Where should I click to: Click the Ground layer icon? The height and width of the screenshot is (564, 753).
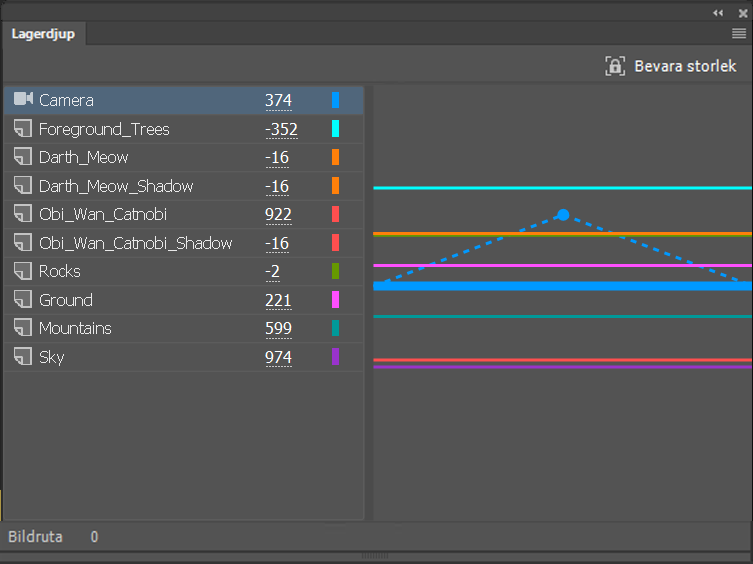pyautogui.click(x=23, y=300)
